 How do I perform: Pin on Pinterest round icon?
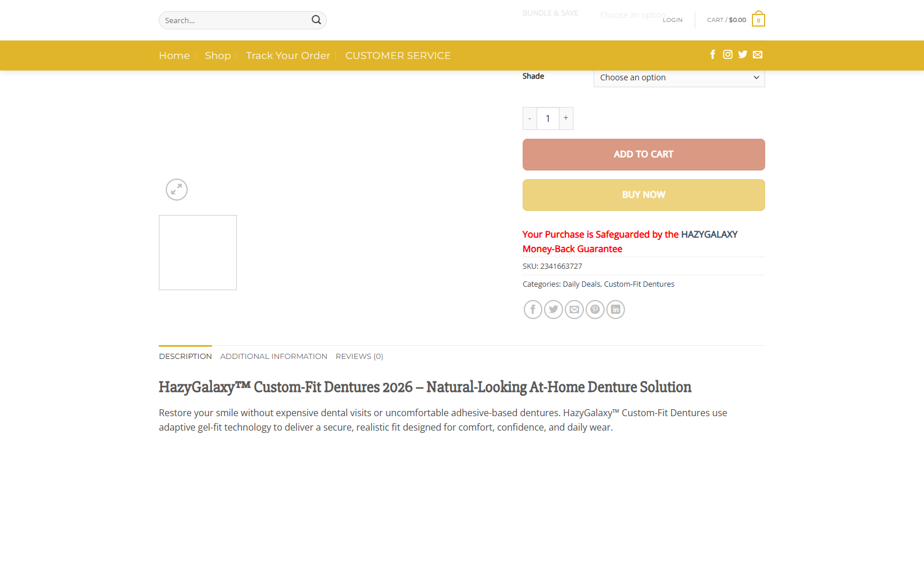point(595,309)
